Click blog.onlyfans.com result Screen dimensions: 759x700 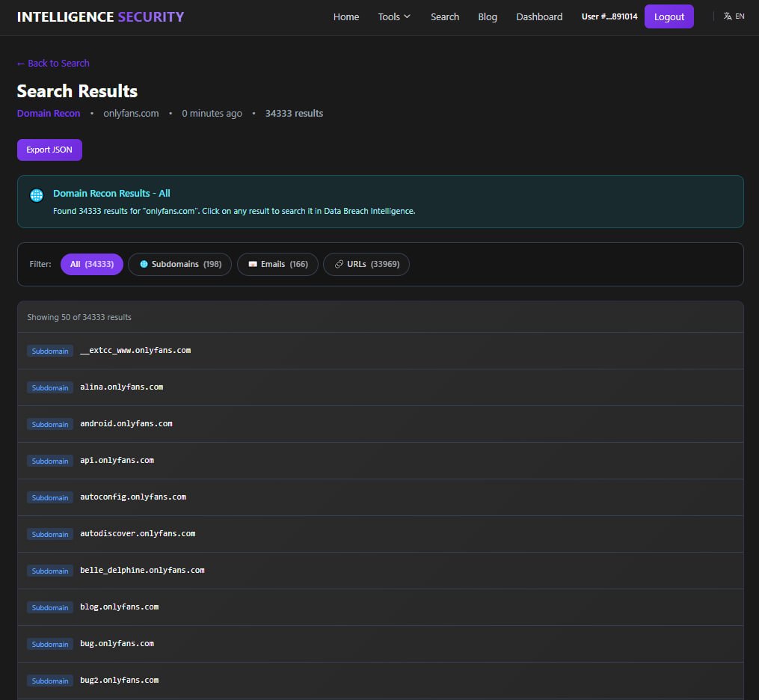(x=381, y=607)
